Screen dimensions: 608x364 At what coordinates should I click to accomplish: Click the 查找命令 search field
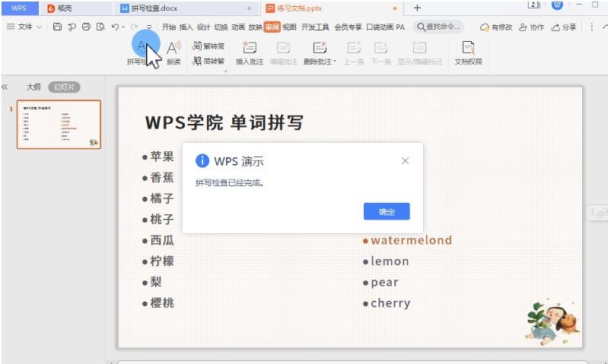click(x=440, y=27)
